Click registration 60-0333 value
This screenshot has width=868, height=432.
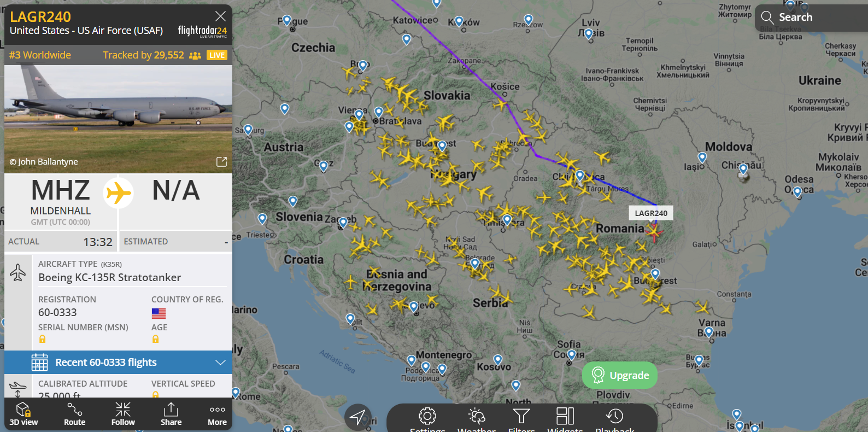coord(57,312)
